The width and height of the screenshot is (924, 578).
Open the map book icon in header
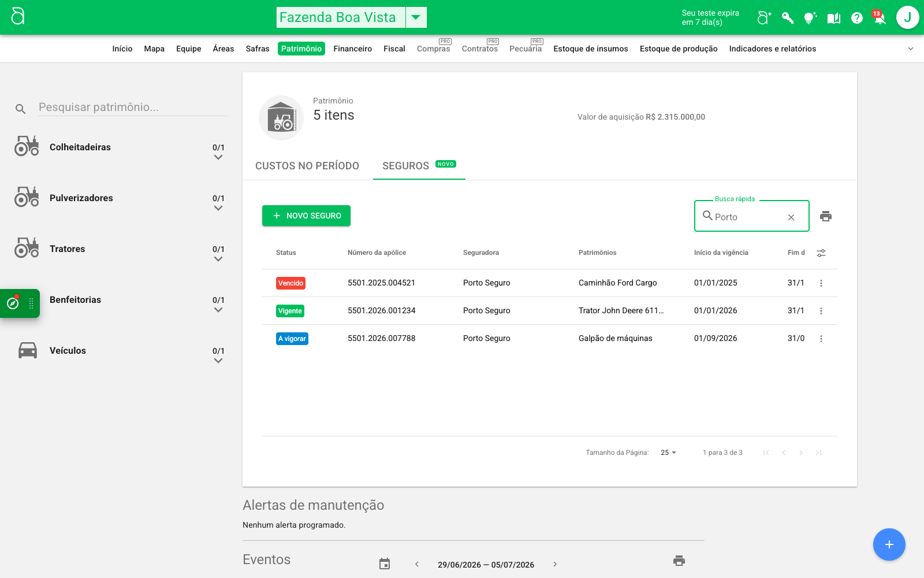[x=833, y=18]
